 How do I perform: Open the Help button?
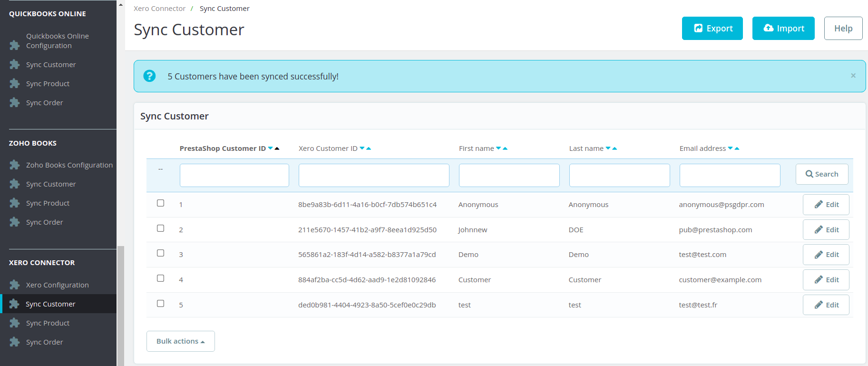pos(843,28)
